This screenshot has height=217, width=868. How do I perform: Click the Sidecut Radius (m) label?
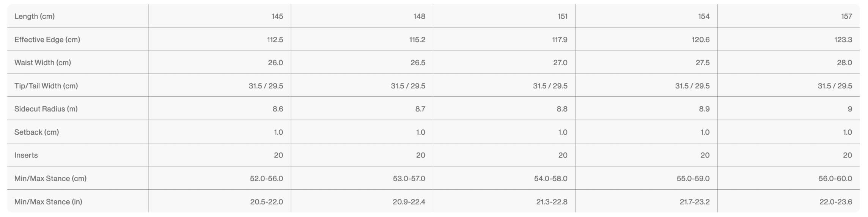pyautogui.click(x=46, y=109)
